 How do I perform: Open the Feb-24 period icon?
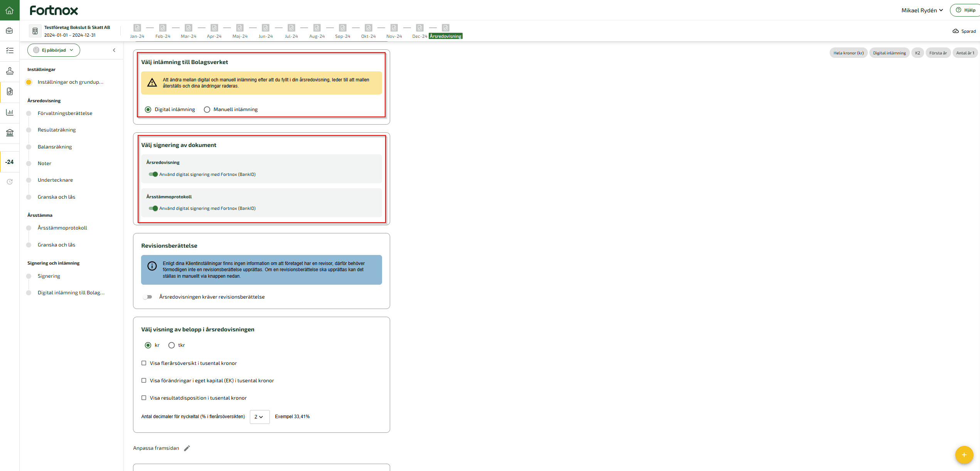coord(163,28)
